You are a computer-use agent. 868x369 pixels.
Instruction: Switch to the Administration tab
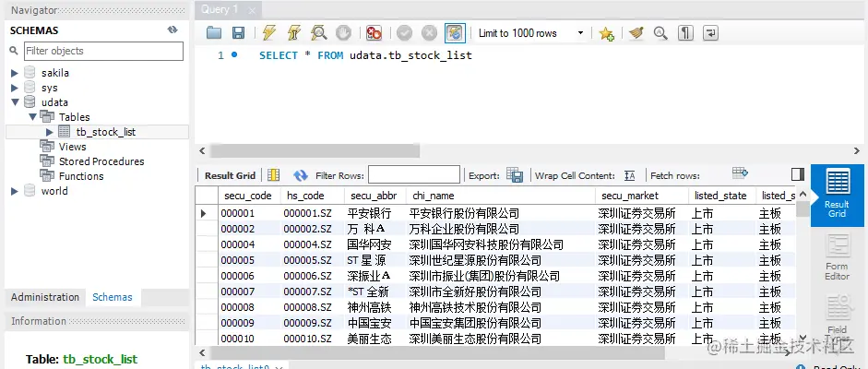point(45,297)
